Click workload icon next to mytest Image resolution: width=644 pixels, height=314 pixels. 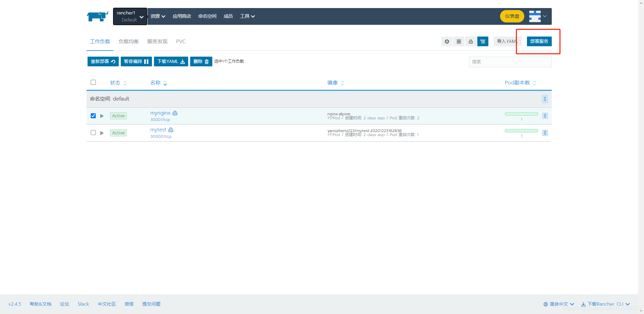tap(171, 130)
